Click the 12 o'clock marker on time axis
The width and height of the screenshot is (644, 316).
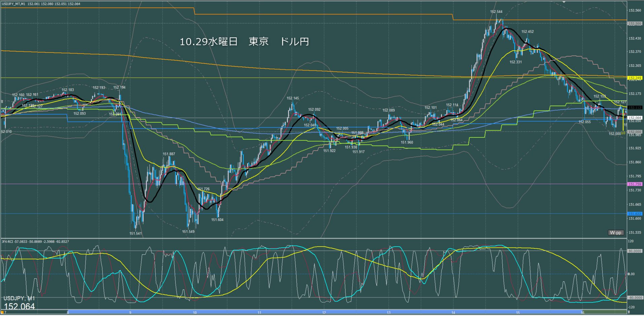click(x=324, y=313)
